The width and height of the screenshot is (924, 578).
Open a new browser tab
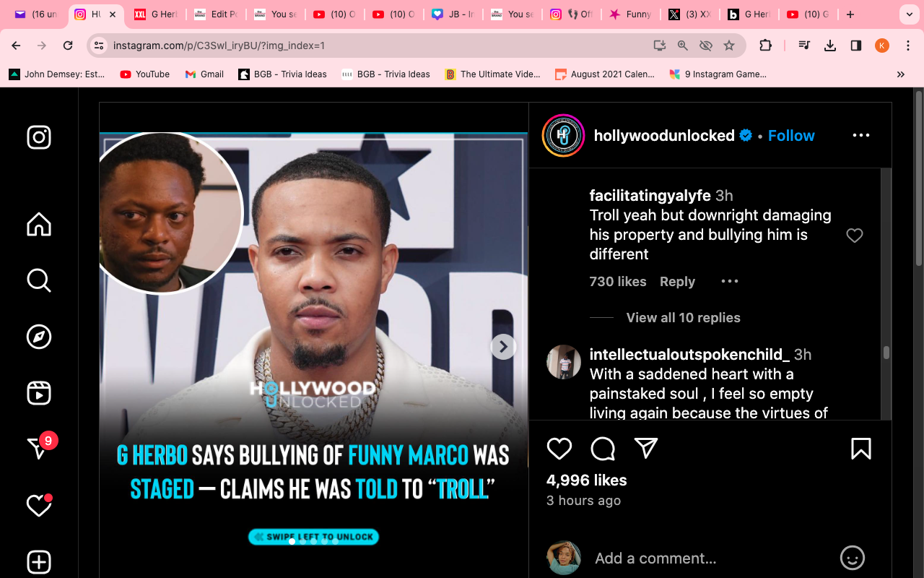pyautogui.click(x=850, y=14)
